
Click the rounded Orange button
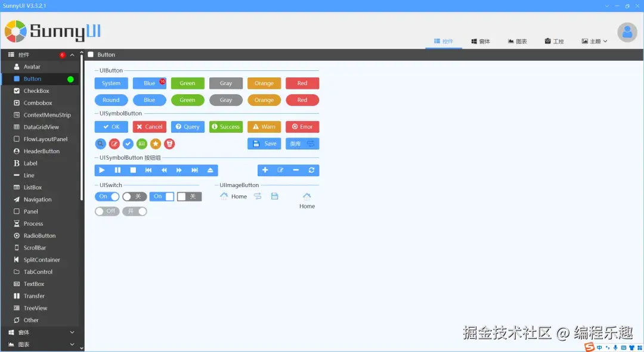264,100
